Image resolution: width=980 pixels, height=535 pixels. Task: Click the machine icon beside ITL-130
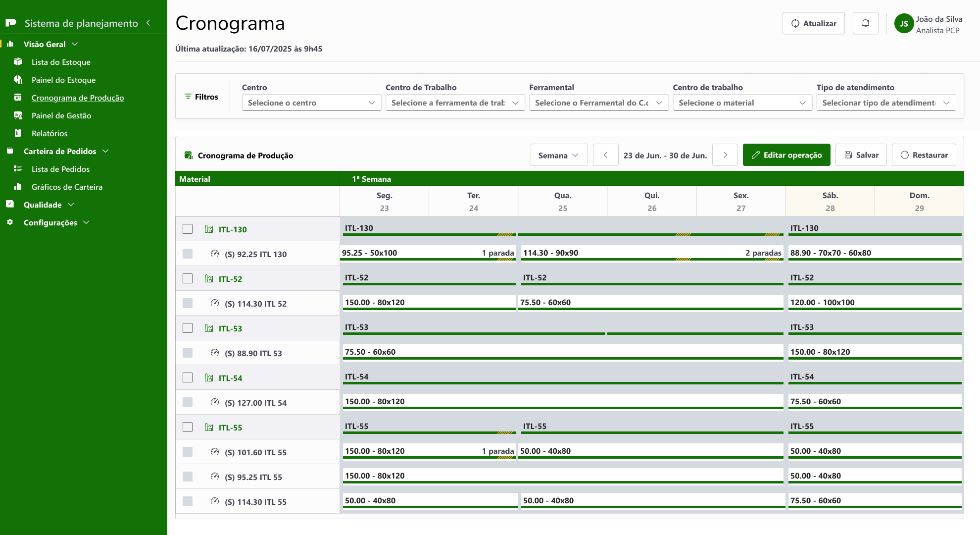pos(209,229)
